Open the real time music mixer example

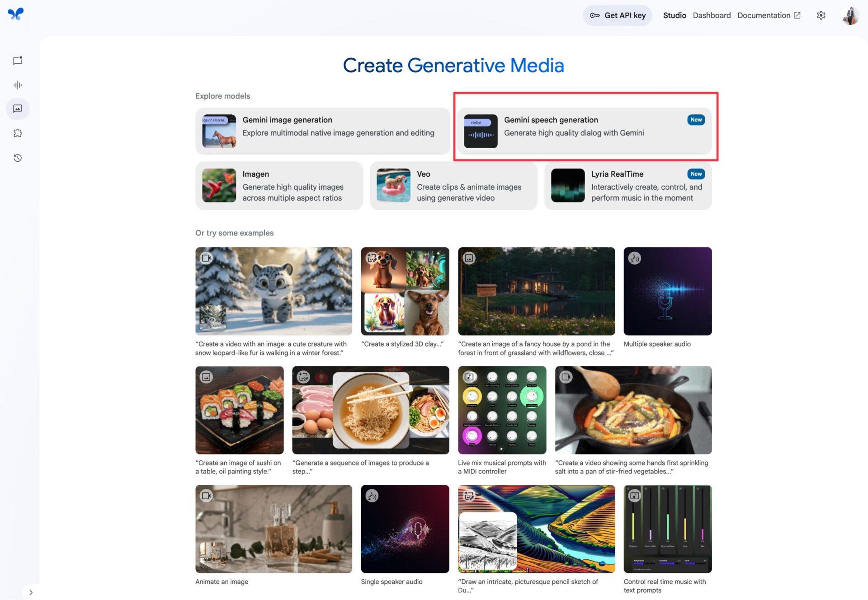click(668, 529)
